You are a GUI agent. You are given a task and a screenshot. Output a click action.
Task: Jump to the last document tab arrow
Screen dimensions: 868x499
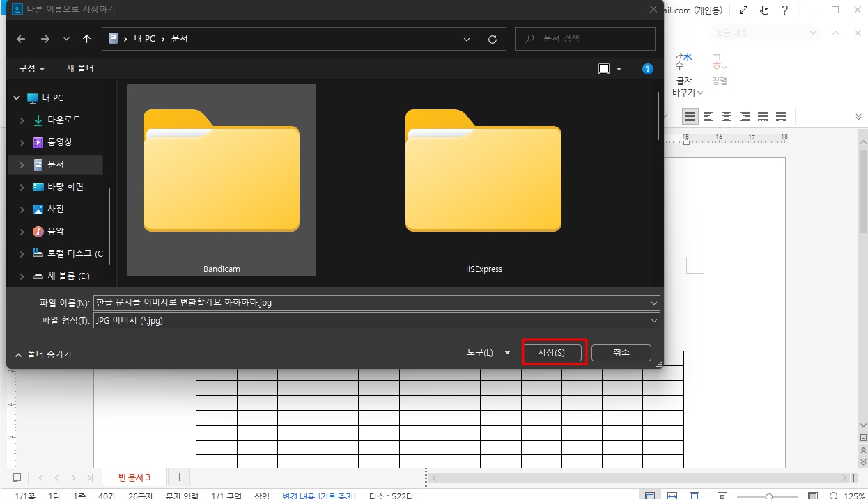pos(90,477)
